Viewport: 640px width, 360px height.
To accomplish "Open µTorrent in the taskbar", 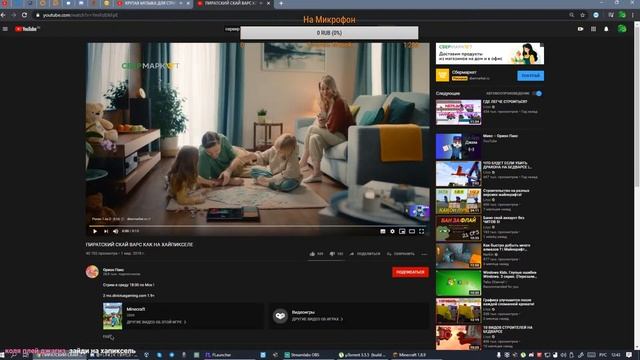I will point(362,355).
